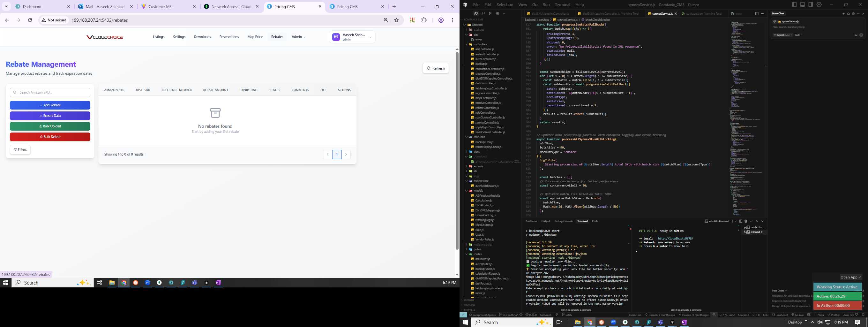The image size is (868, 327).
Task: Click the Split Terminal icon
Action: pos(741,221)
